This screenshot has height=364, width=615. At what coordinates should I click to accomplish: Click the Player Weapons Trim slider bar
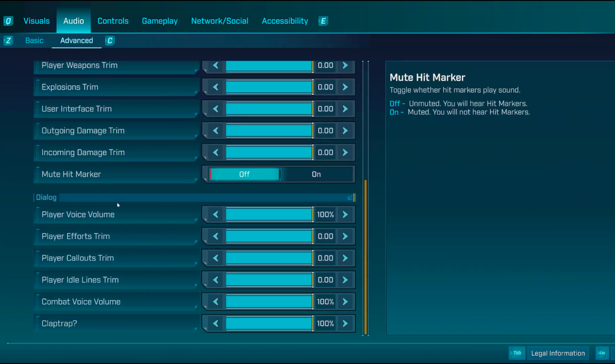pos(269,65)
